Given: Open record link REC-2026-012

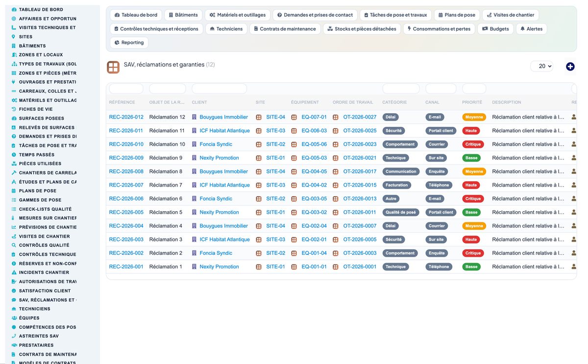Looking at the screenshot, I should (126, 117).
